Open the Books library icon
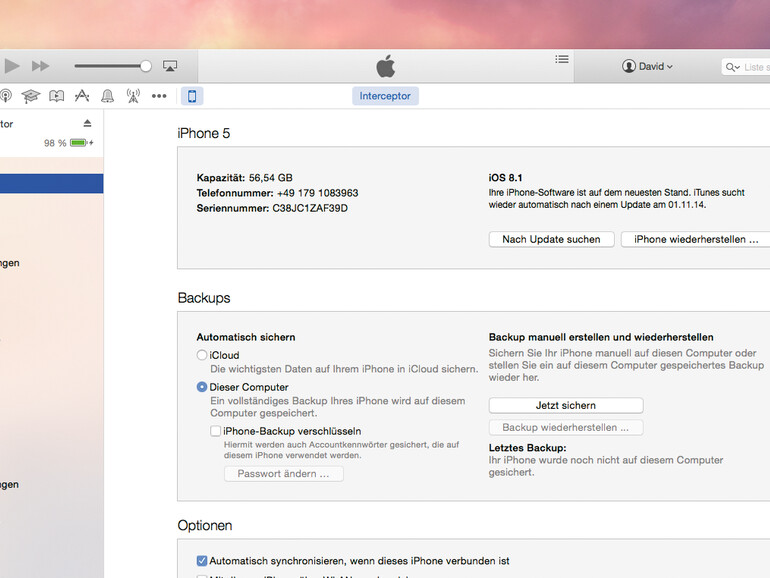 (56, 96)
